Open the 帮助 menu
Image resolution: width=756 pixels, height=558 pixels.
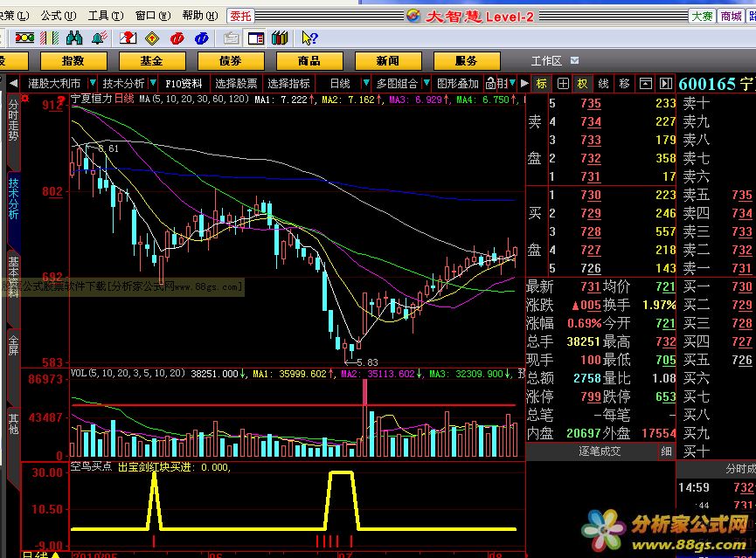[200, 16]
